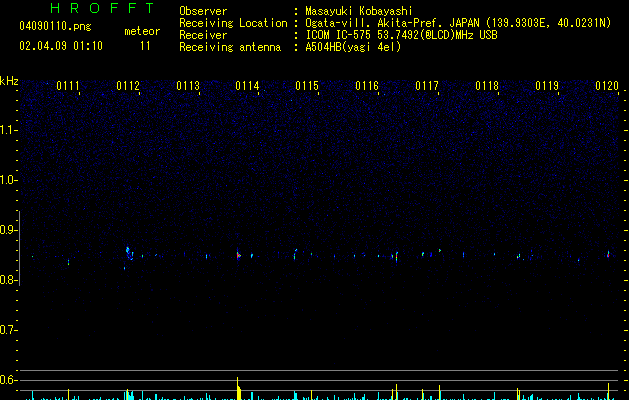Click the Receiver label
Image resolution: width=629 pixels, height=400 pixels.
203,35
